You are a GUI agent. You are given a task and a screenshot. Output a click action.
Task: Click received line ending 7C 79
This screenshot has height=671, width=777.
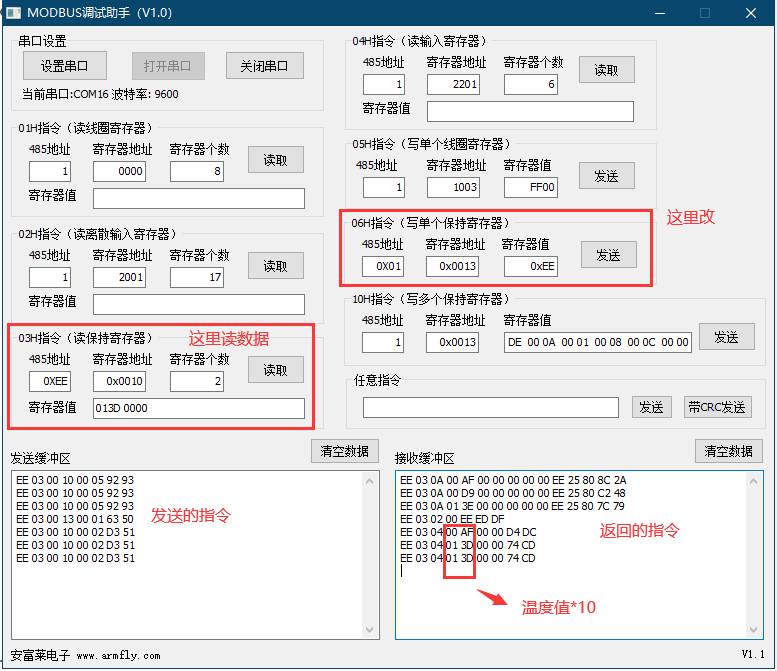point(512,506)
